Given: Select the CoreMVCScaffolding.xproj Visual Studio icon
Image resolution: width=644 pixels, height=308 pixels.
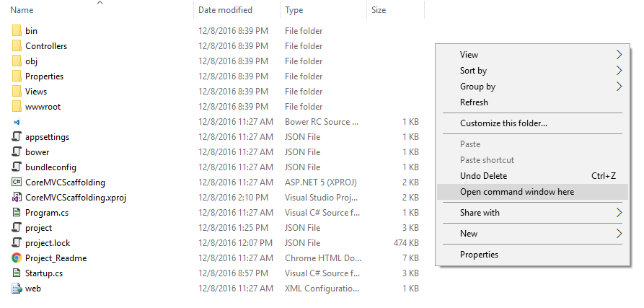Looking at the screenshot, I should (x=17, y=198).
